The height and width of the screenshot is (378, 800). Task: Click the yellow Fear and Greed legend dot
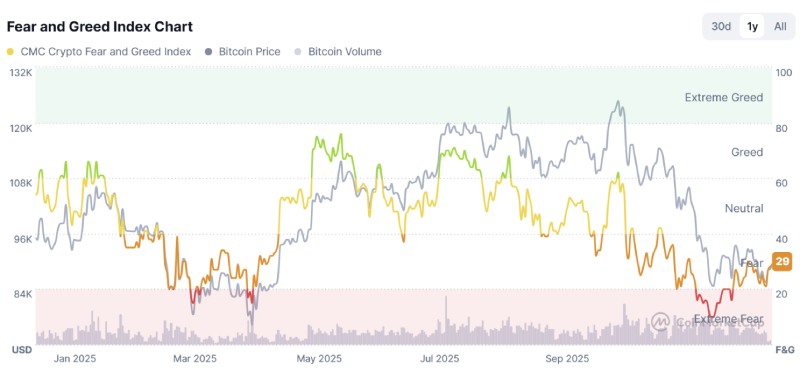[x=10, y=52]
